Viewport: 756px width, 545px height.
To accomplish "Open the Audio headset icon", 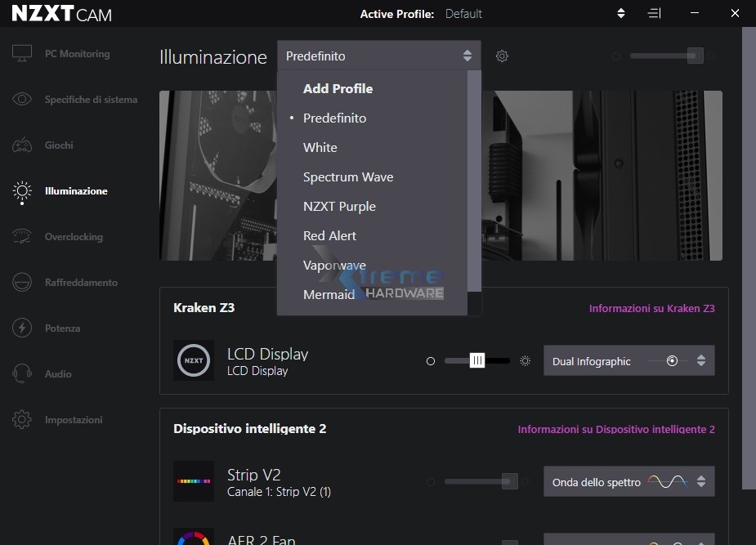I will 22,374.
